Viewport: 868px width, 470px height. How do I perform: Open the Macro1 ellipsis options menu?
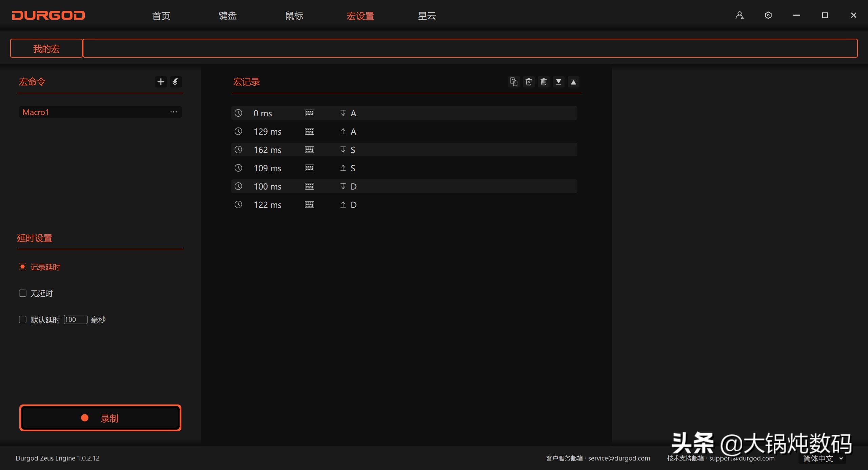pyautogui.click(x=173, y=112)
